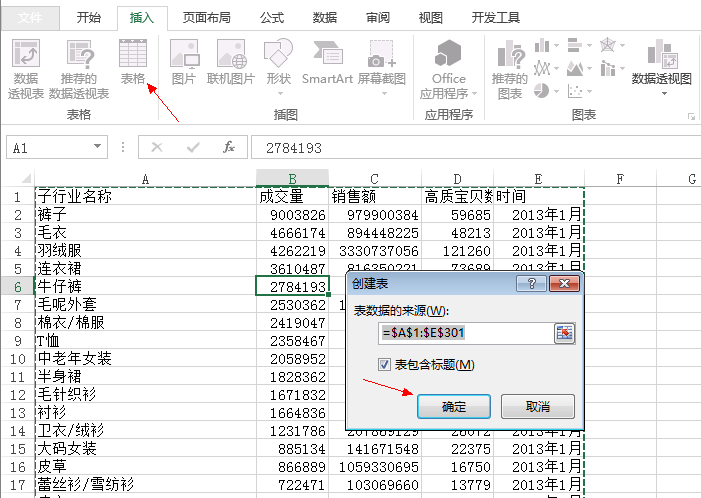
Task: Open Office apps (Office应用程序)
Action: 448,68
